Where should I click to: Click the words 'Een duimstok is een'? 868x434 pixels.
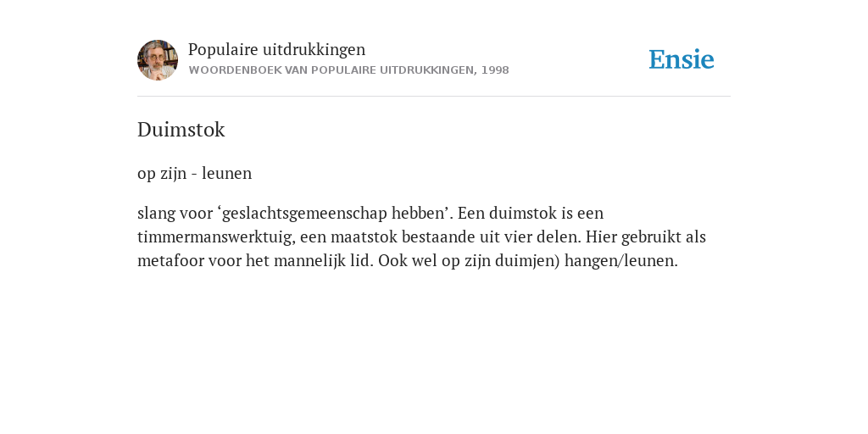point(531,213)
